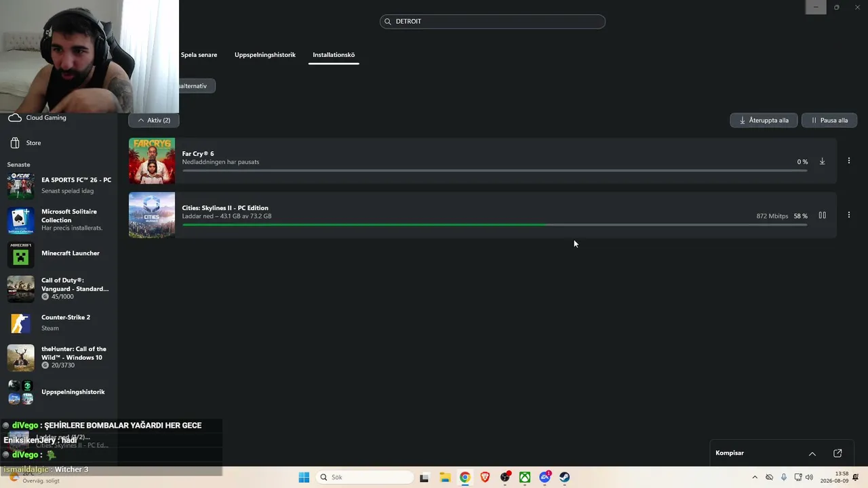Screen dimensions: 868x488
Task: Click the taskbar Sök search box
Action: pyautogui.click(x=365, y=477)
